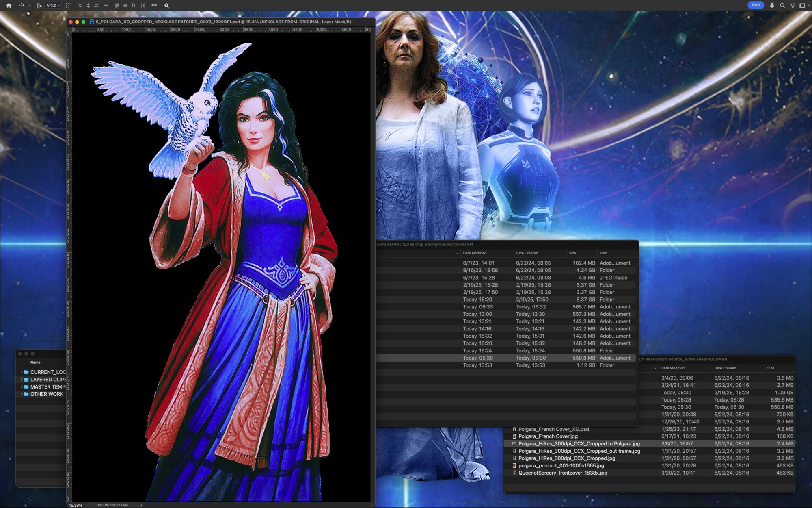Image resolution: width=812 pixels, height=508 pixels.
Task: Click the distribute vertically icon
Action: [106, 5]
